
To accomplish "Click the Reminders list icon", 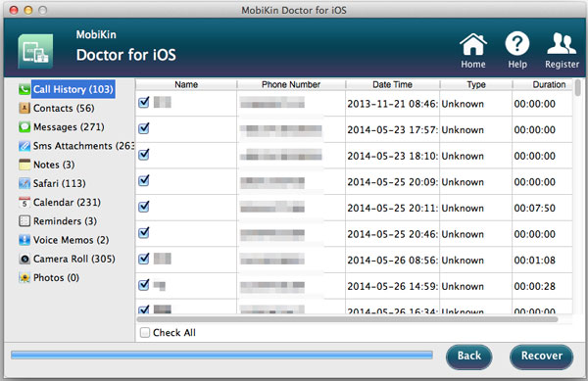I will [x=24, y=221].
